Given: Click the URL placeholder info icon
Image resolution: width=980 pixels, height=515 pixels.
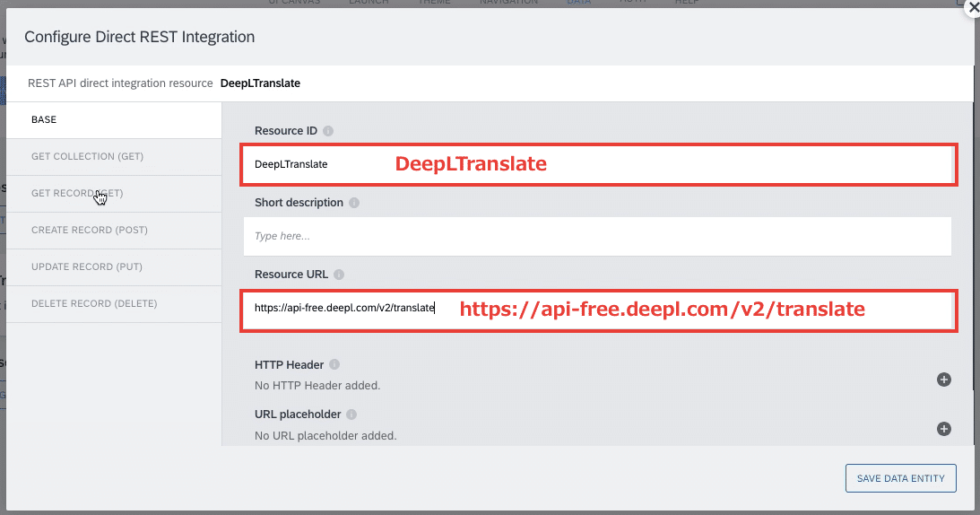Looking at the screenshot, I should pos(351,415).
